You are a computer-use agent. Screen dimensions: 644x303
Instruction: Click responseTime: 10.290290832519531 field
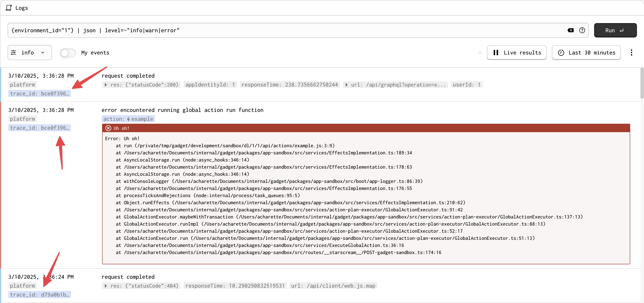click(235, 285)
